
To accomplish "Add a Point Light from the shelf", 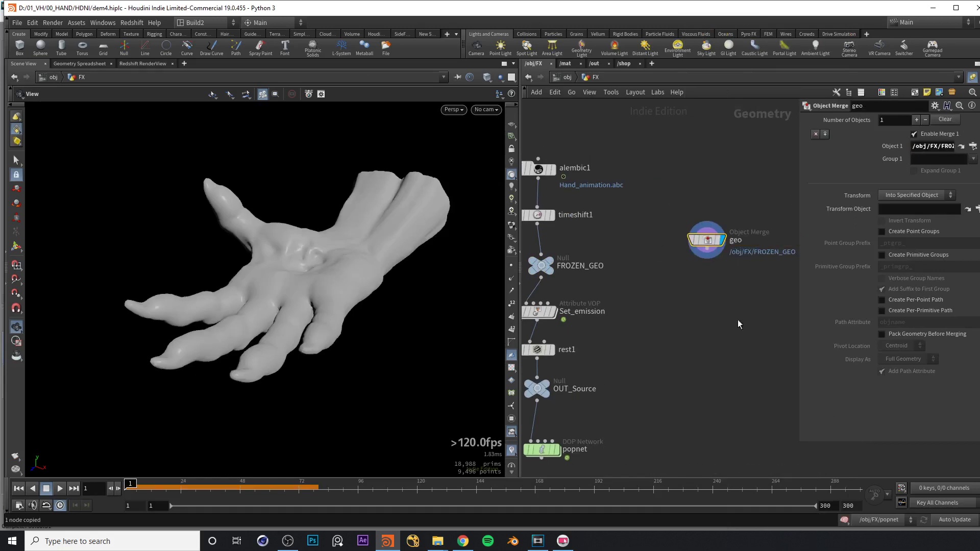I will 500,48.
